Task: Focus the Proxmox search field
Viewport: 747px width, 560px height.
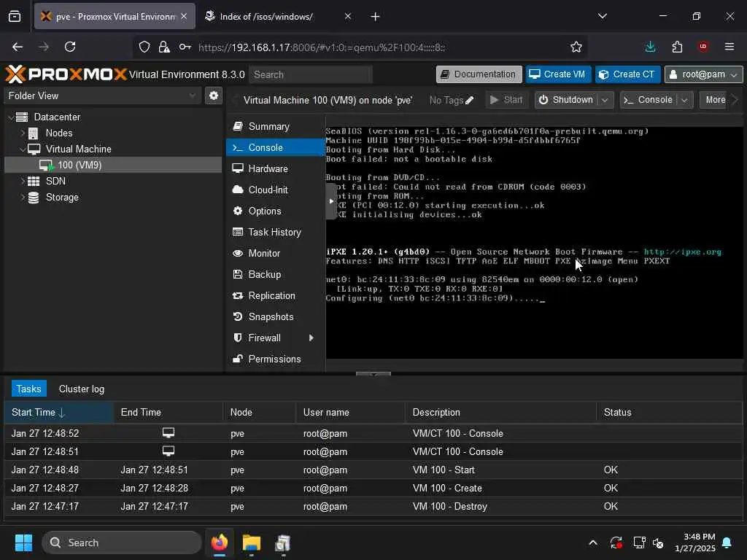Action: pos(311,74)
